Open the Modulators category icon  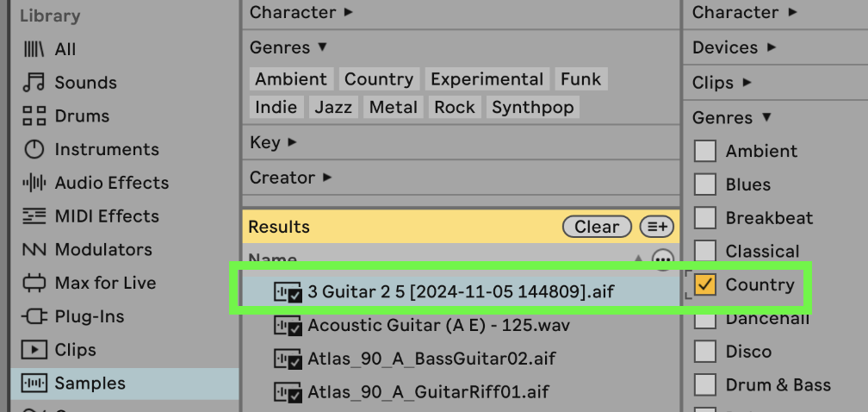[x=34, y=250]
